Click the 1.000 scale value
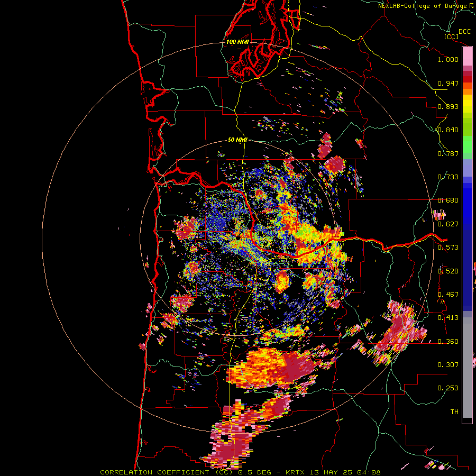The height and width of the screenshot is (476, 476). 448,59
